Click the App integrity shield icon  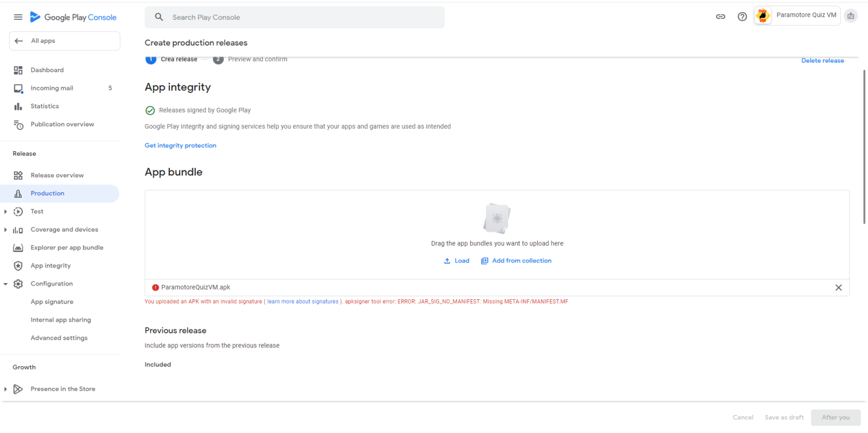pyautogui.click(x=18, y=266)
